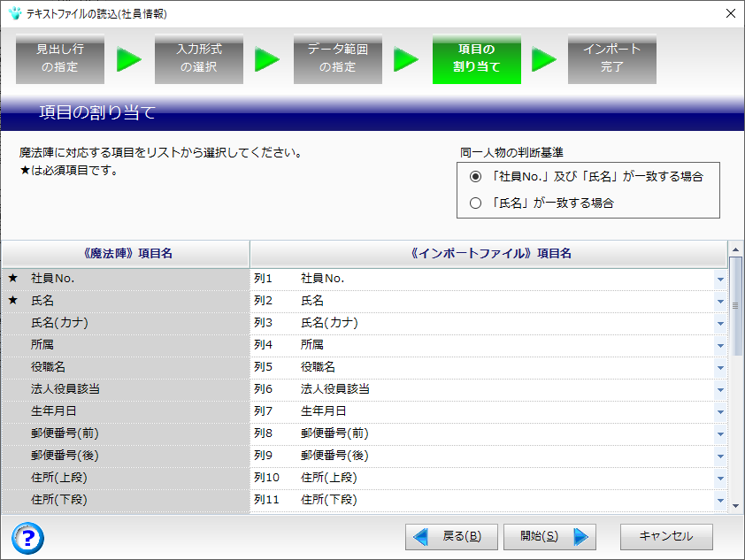Select the 氏名 row in 魔法陣 column
This screenshot has width=745, height=560.
126,301
